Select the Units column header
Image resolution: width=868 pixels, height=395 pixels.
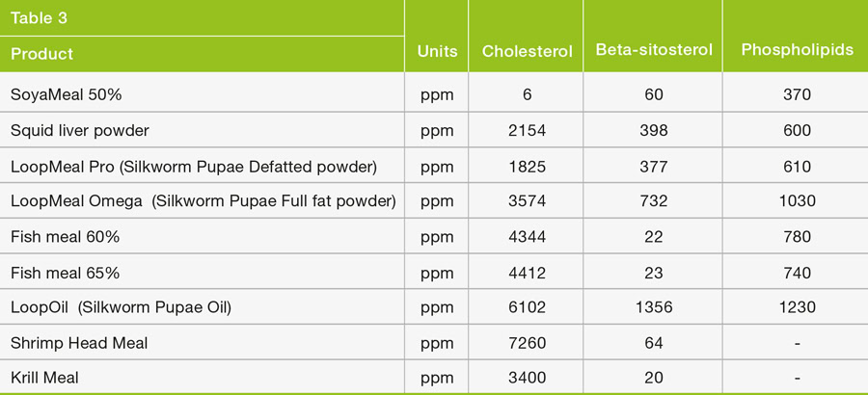(x=437, y=51)
